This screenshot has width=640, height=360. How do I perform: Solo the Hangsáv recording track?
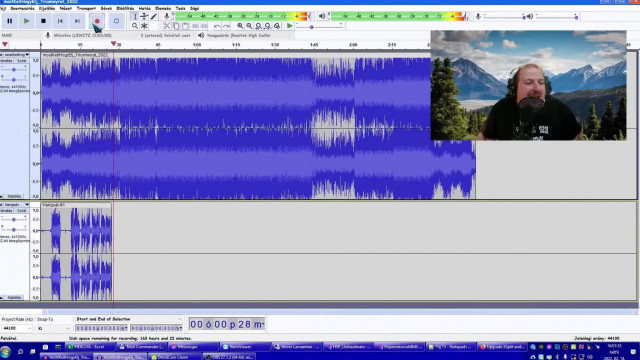pos(22,211)
